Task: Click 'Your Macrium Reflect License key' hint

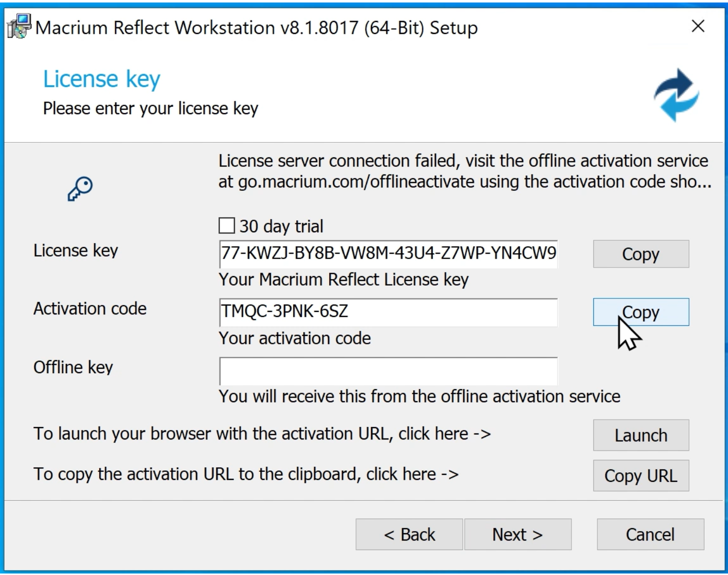Action: click(x=344, y=280)
